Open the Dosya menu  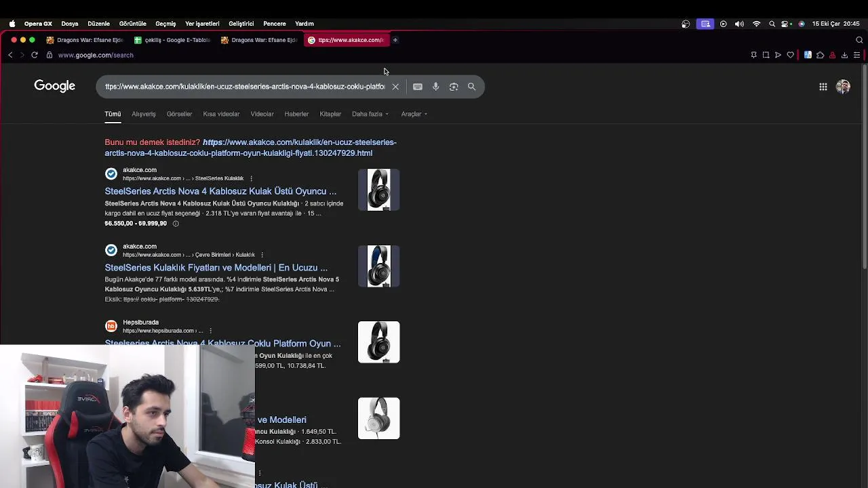(70, 24)
